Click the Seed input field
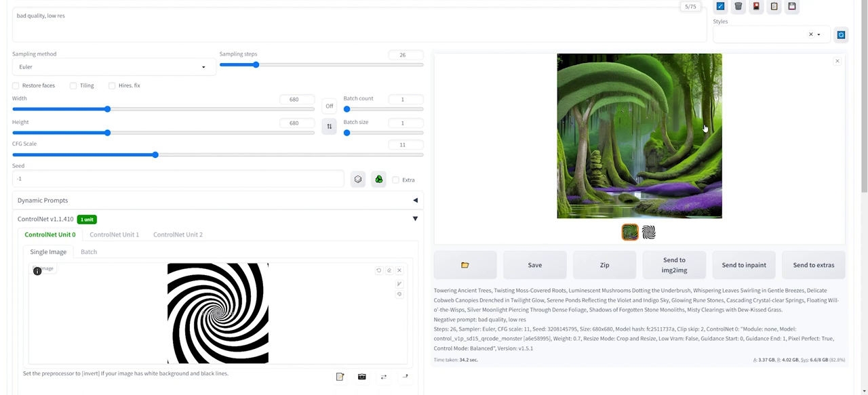This screenshot has height=395, width=868. (x=178, y=179)
